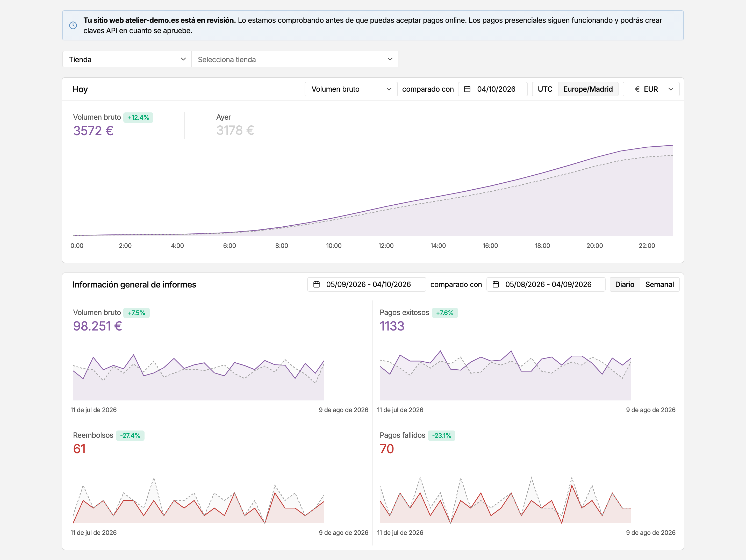The image size is (746, 560).
Task: Click calendar icon beside 05/09/2026 - 04/10/2026
Action: coord(316,284)
